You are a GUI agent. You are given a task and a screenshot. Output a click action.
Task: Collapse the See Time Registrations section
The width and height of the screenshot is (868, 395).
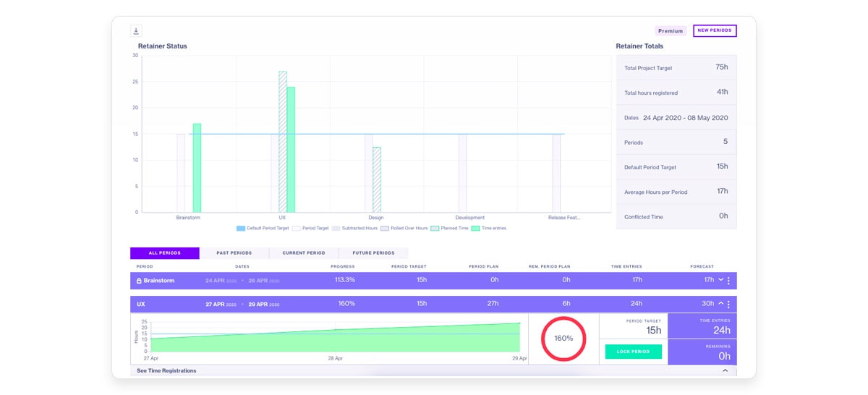tap(725, 370)
